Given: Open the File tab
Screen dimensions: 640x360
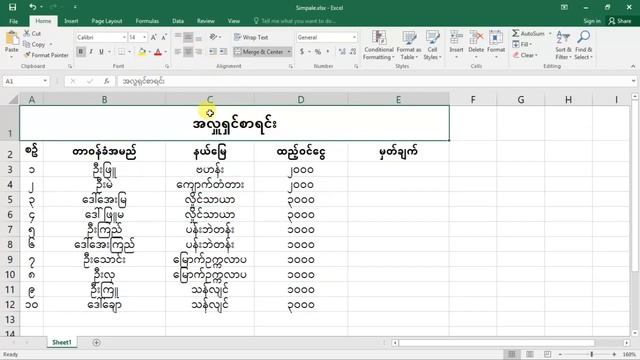Looking at the screenshot, I should point(13,21).
